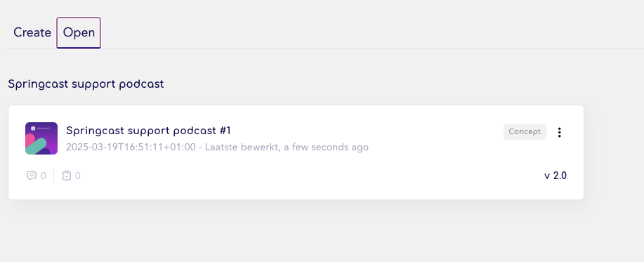Click the podcast cover thumbnail
Image resolution: width=644 pixels, height=262 pixels.
coord(41,138)
